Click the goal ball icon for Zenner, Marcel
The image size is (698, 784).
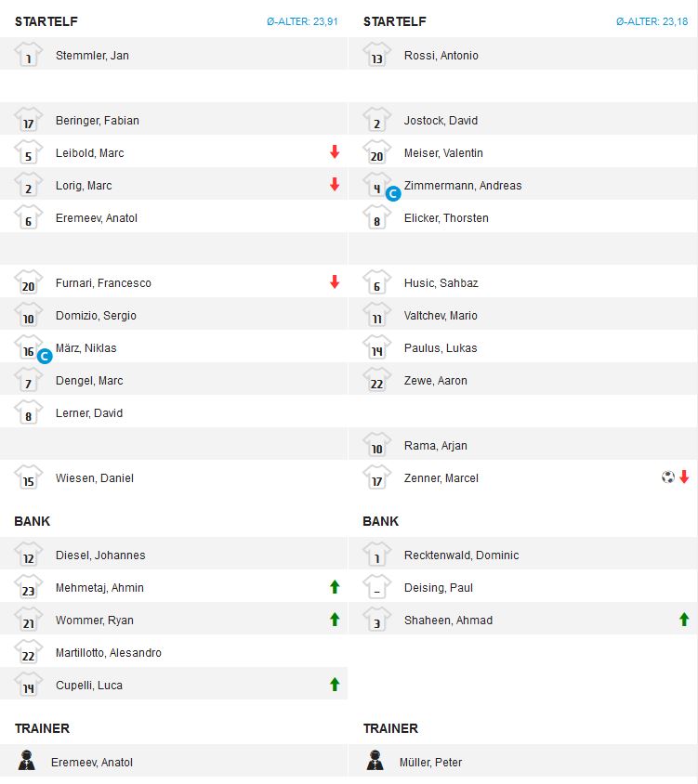[667, 477]
